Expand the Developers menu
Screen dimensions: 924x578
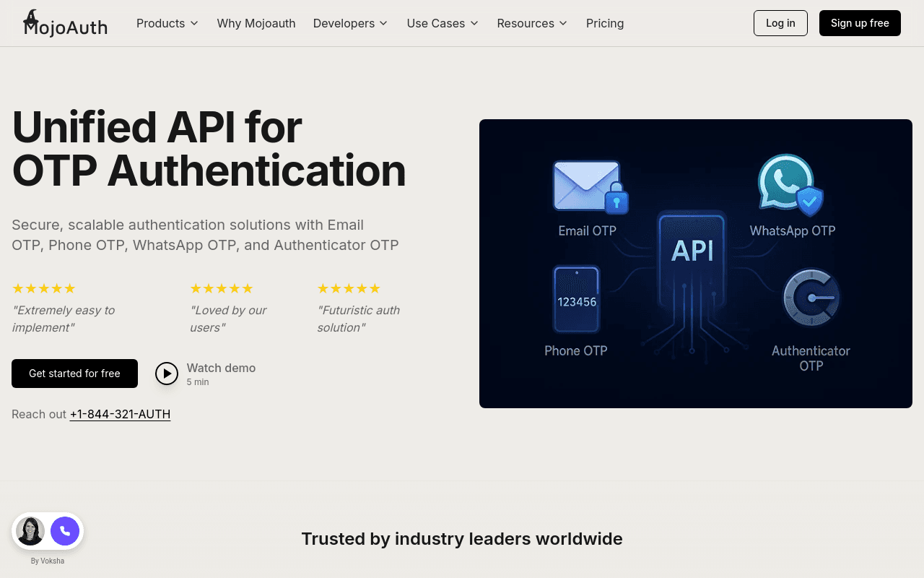click(x=351, y=23)
